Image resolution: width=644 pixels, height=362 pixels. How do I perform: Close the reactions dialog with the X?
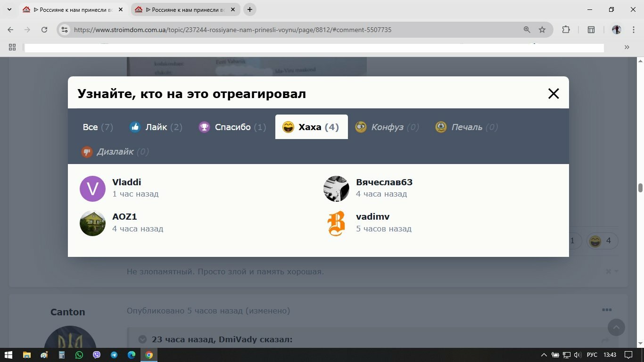(553, 93)
